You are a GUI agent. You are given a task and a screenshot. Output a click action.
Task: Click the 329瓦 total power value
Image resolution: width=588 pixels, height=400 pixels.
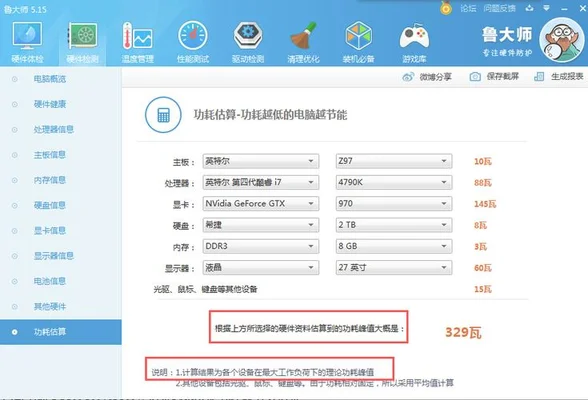(x=463, y=332)
